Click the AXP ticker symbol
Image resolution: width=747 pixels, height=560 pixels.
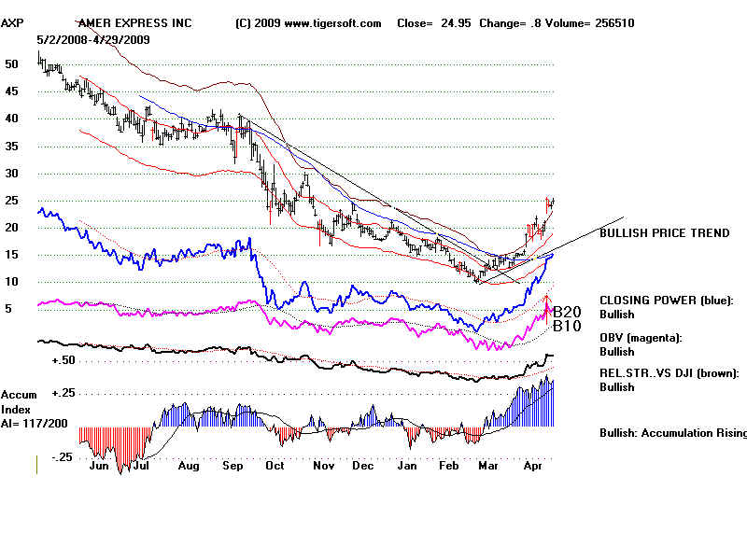tap(12, 22)
